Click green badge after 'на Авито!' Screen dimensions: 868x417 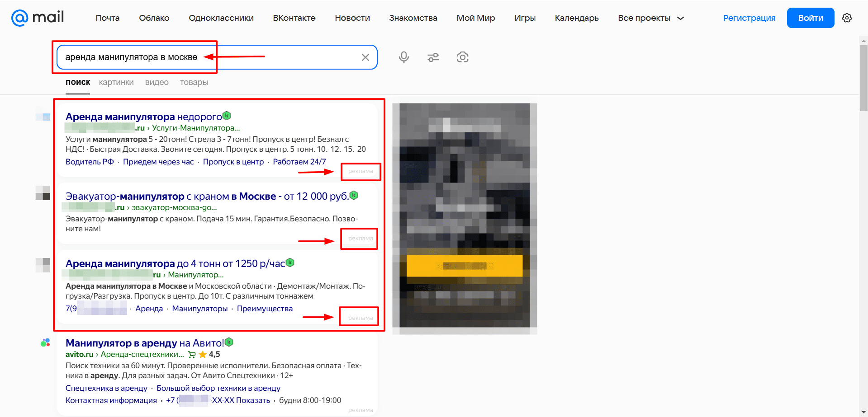[x=229, y=342]
